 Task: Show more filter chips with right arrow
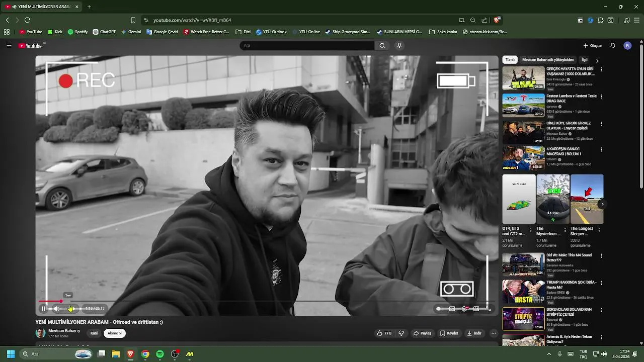(597, 60)
